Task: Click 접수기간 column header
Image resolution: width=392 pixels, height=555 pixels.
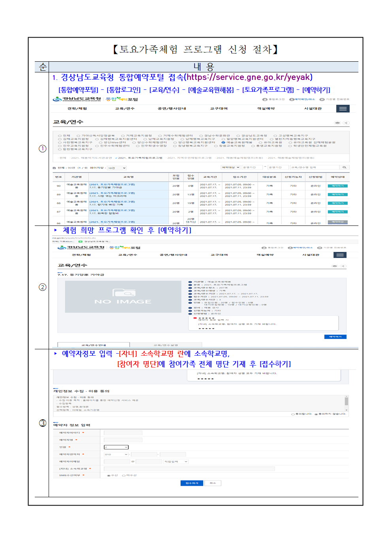Action: 240,177
